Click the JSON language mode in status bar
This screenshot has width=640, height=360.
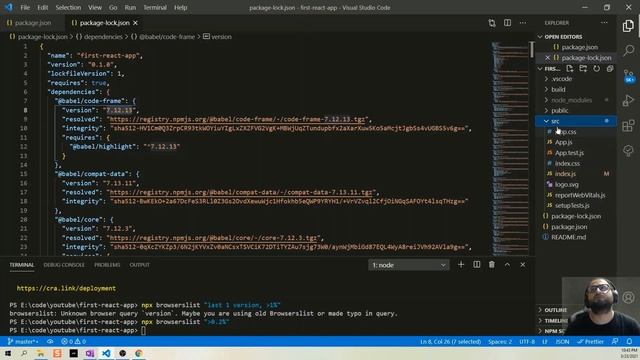pyautogui.click(x=562, y=341)
